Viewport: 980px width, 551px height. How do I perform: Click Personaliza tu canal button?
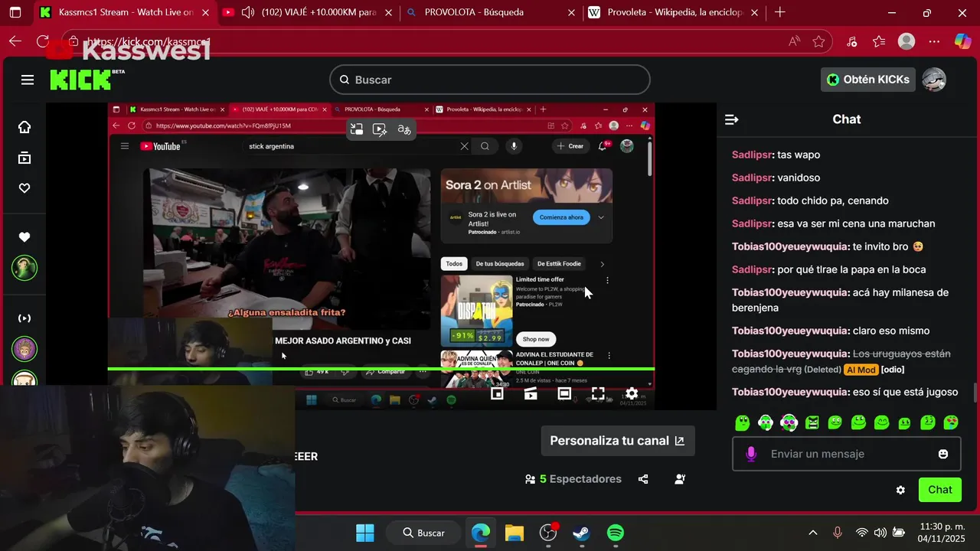pos(618,441)
